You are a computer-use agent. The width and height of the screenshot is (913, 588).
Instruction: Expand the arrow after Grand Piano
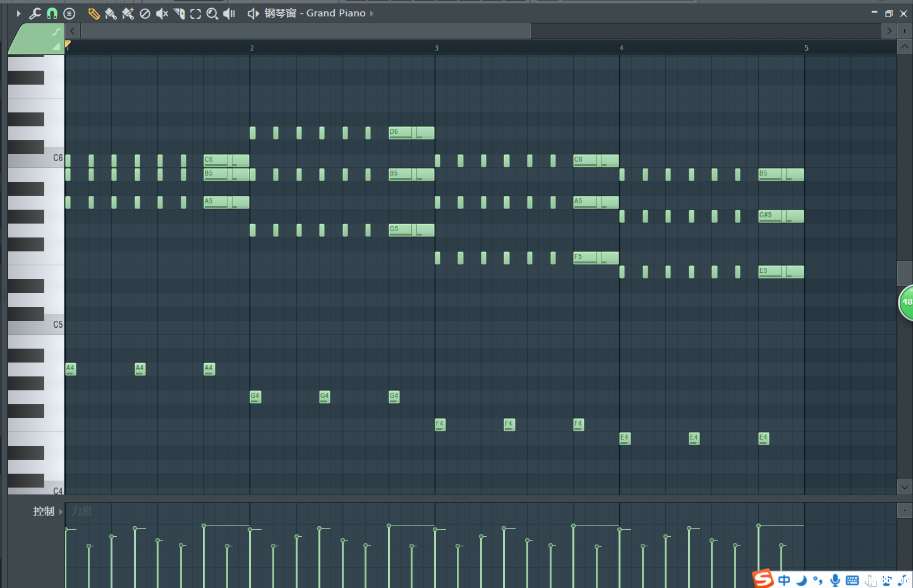tap(372, 13)
